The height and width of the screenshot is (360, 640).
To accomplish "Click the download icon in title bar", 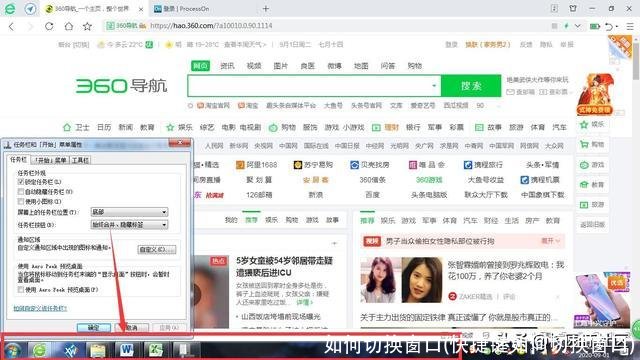I will pyautogui.click(x=554, y=8).
